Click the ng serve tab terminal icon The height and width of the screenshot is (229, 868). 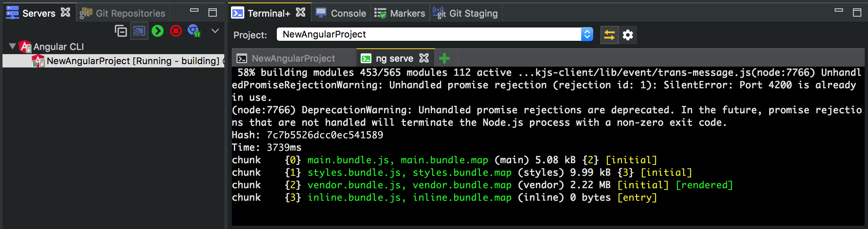366,59
